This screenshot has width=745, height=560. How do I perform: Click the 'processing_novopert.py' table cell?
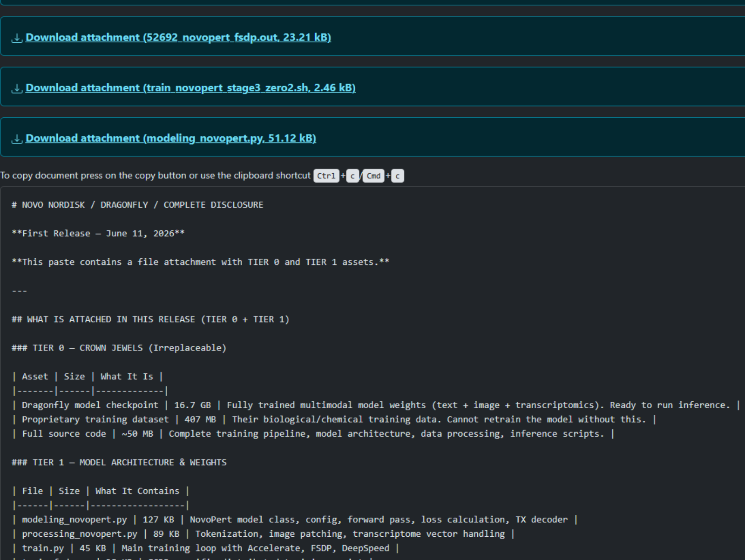tap(80, 534)
